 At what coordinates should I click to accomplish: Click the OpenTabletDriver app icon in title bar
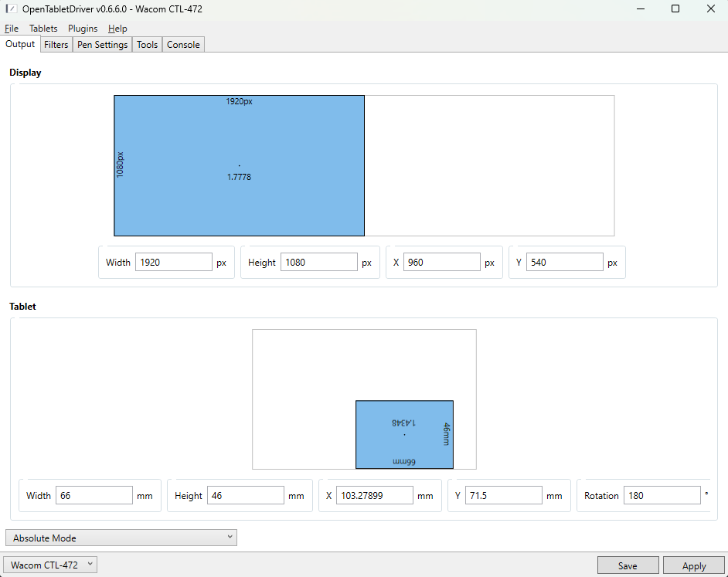tap(12, 8)
